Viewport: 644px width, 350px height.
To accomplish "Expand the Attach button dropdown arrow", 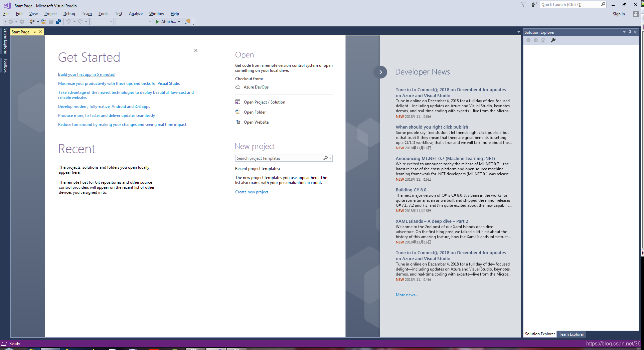I will point(179,22).
